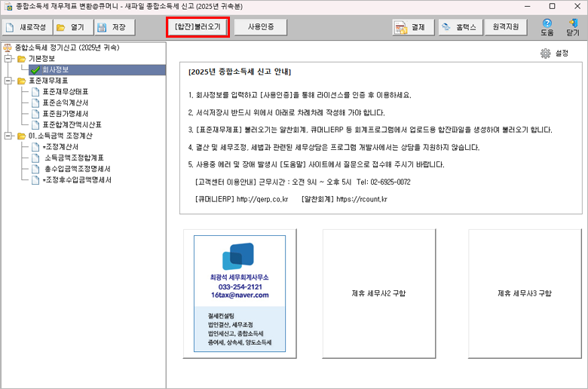Collapse the 기본정보 tree folder

[8, 59]
